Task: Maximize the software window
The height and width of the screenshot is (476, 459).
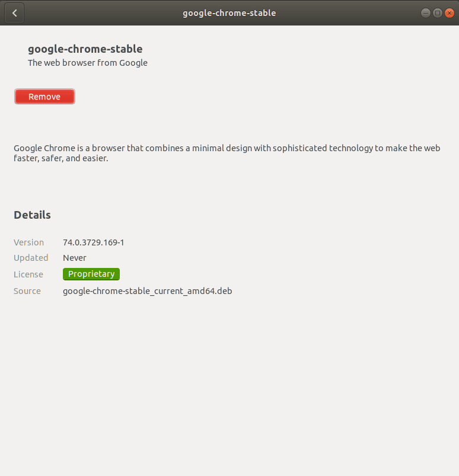Action: (438, 13)
